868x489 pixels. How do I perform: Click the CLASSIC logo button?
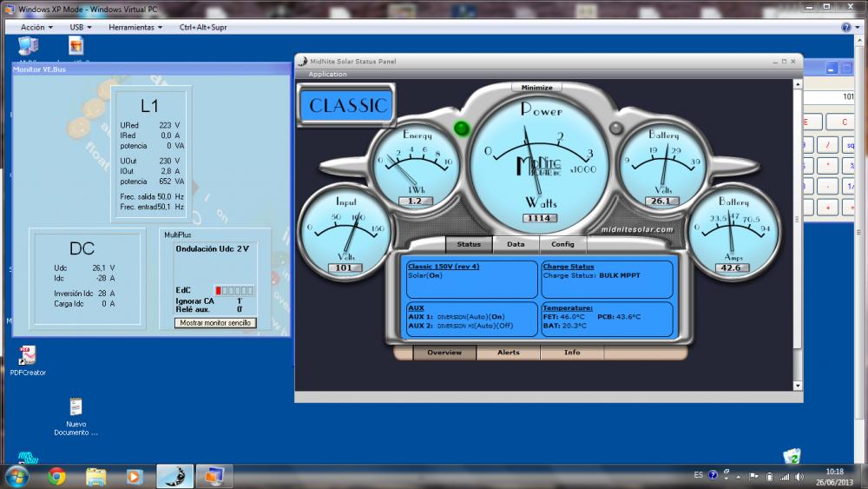point(347,105)
